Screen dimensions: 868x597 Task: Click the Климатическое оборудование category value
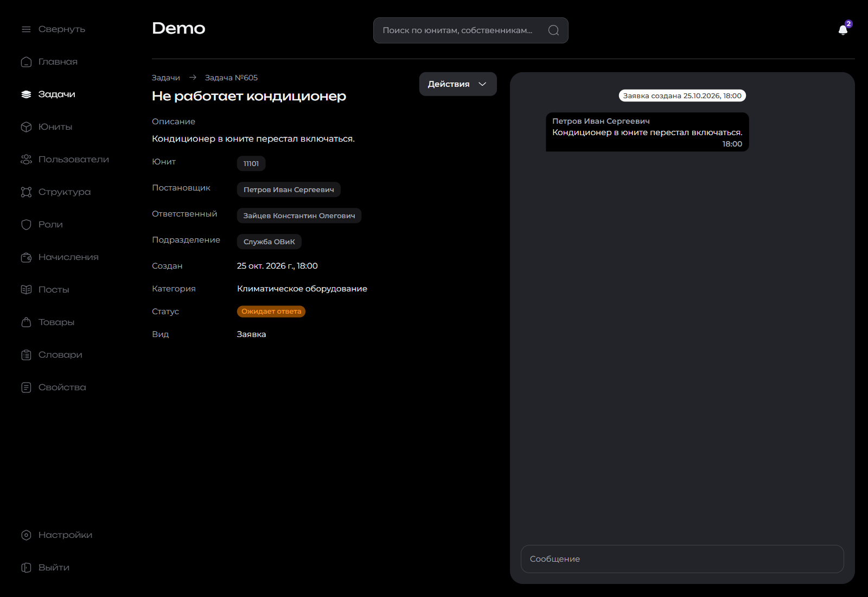tap(302, 289)
